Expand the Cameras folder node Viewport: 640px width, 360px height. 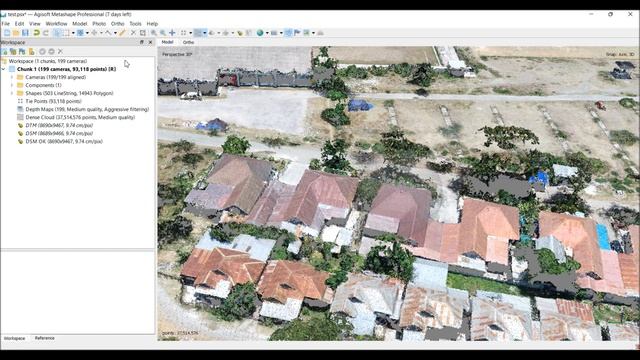(x=12, y=77)
